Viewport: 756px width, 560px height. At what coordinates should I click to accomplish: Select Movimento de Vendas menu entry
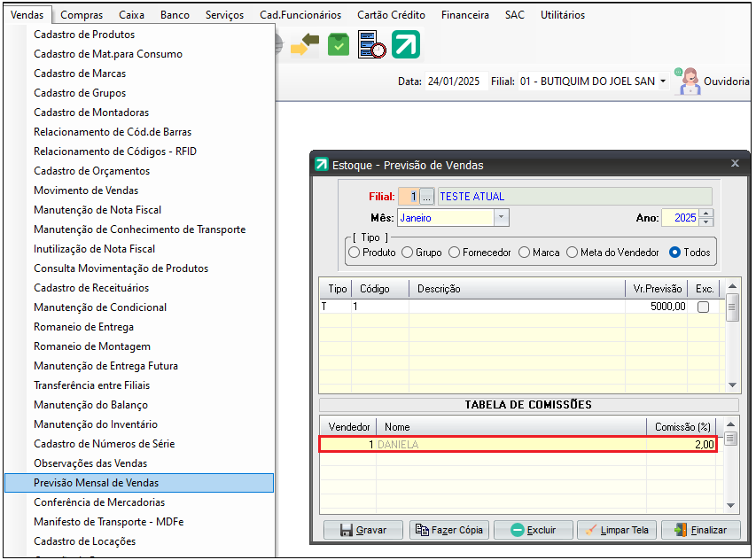[86, 191]
